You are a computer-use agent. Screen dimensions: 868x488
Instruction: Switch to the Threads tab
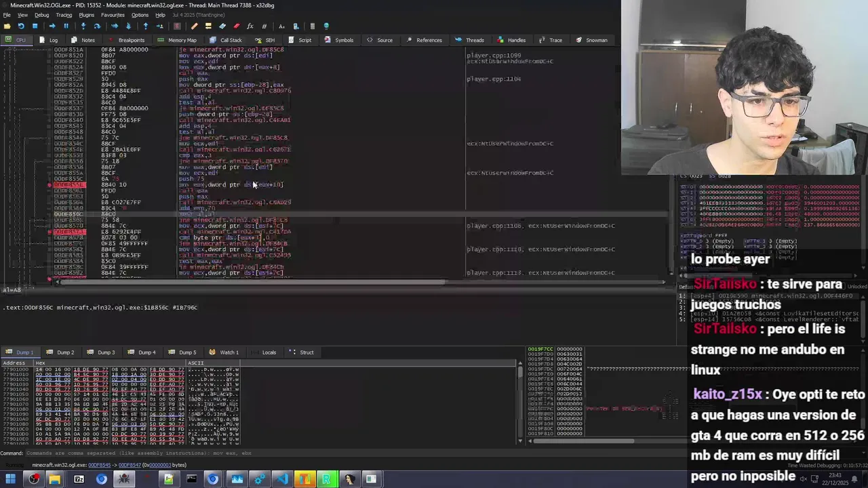click(x=470, y=40)
